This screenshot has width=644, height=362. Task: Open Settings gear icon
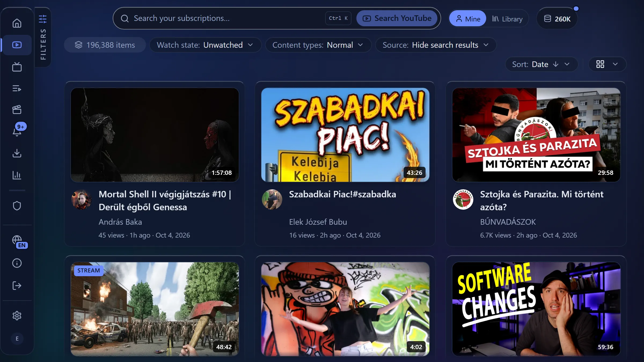coord(17,316)
